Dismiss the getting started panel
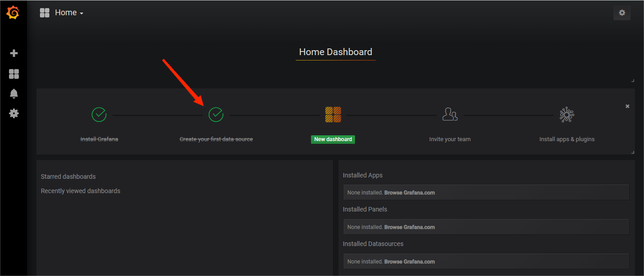The image size is (644, 276). tap(627, 106)
